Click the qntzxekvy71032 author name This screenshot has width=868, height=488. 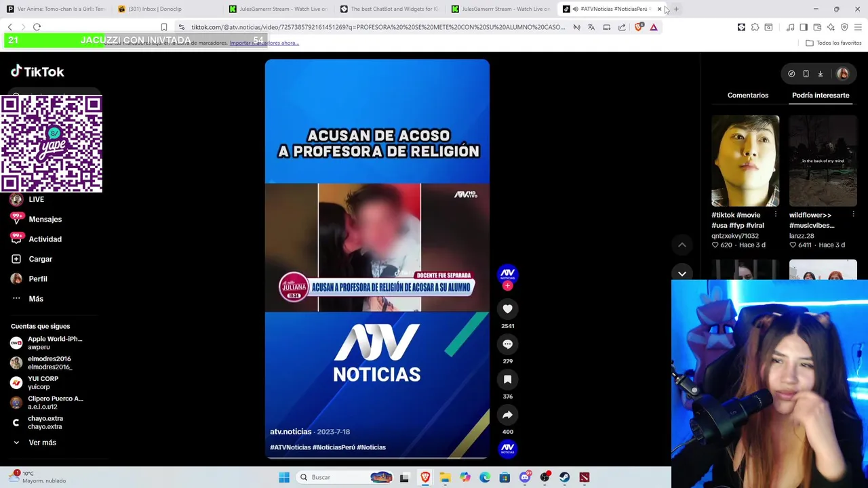pos(734,235)
